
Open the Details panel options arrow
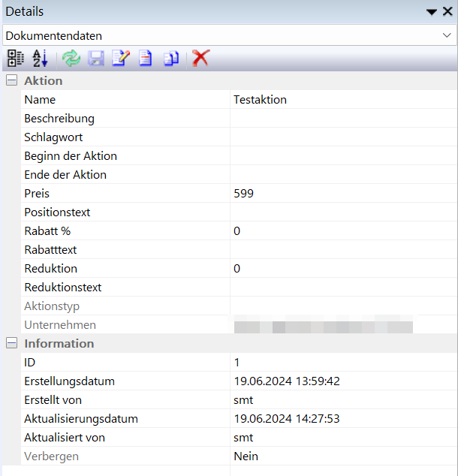431,12
